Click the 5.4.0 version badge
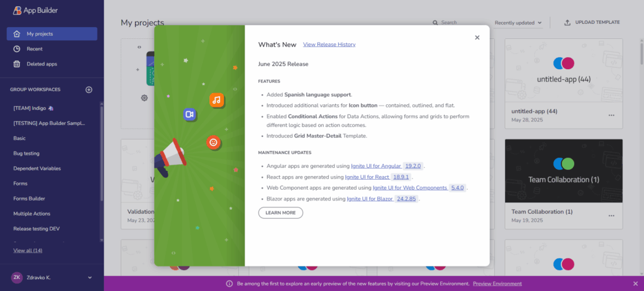The width and height of the screenshot is (644, 291). [458, 188]
